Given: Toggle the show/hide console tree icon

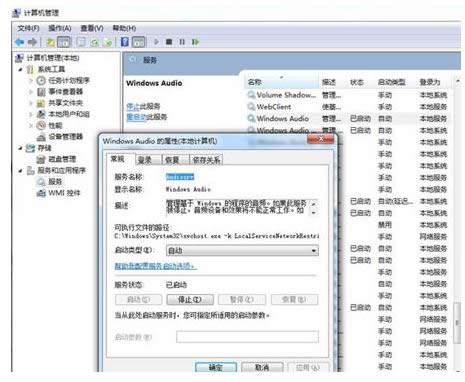Looking at the screenshot, I should coord(64,42).
